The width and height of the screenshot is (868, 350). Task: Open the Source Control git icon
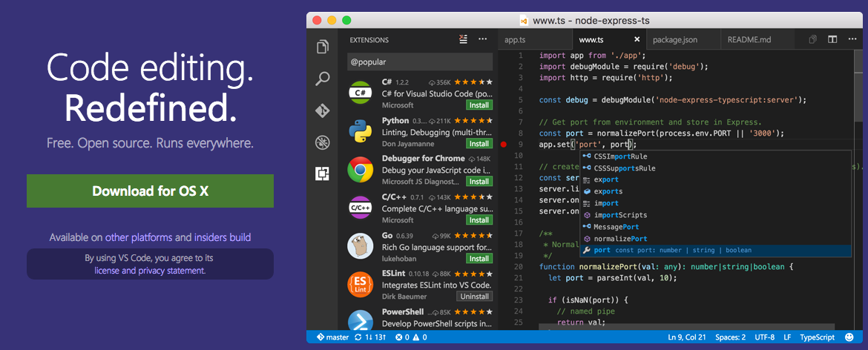[322, 110]
